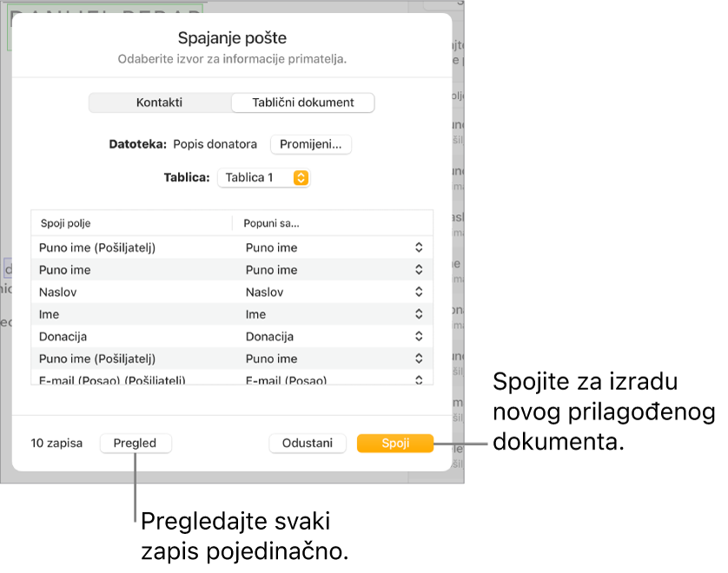Click the Pregled button

point(136,443)
